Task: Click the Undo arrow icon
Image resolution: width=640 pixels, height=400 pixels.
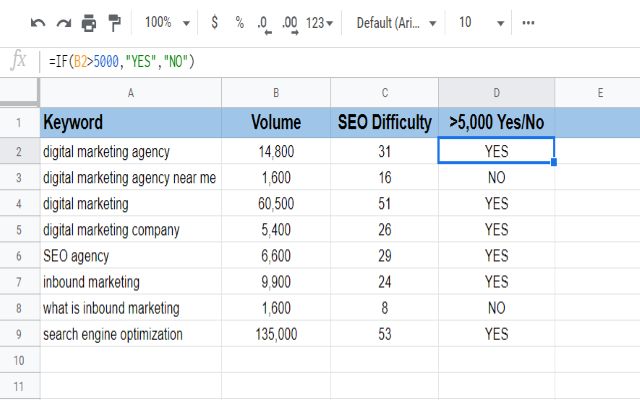Action: [38, 22]
